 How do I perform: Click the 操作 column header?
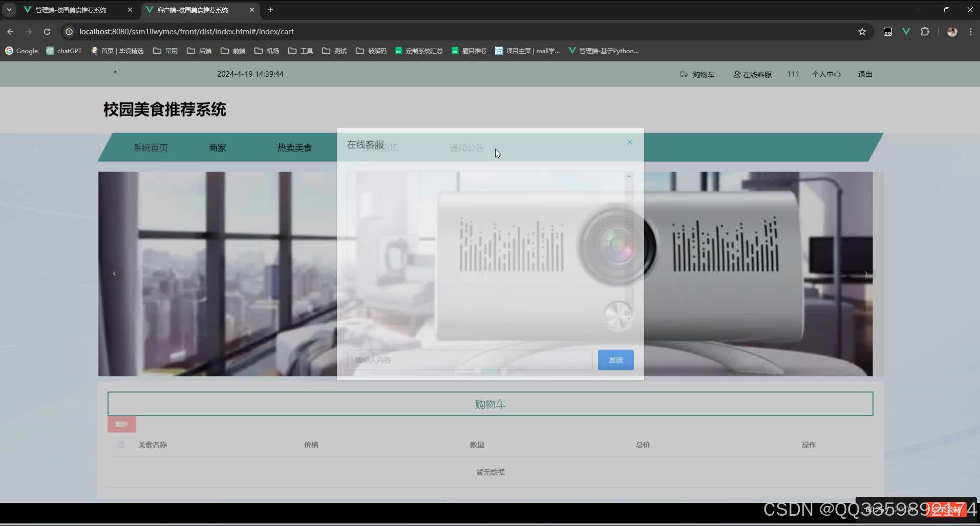coord(809,445)
